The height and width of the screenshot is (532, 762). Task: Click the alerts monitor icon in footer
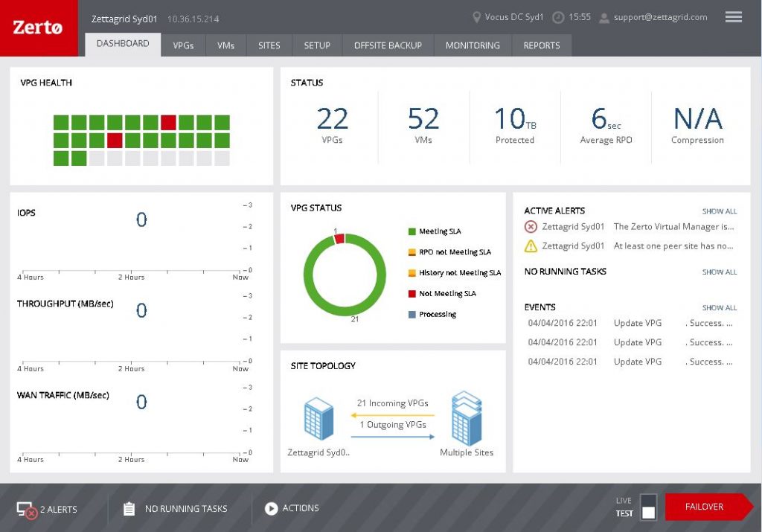point(27,510)
